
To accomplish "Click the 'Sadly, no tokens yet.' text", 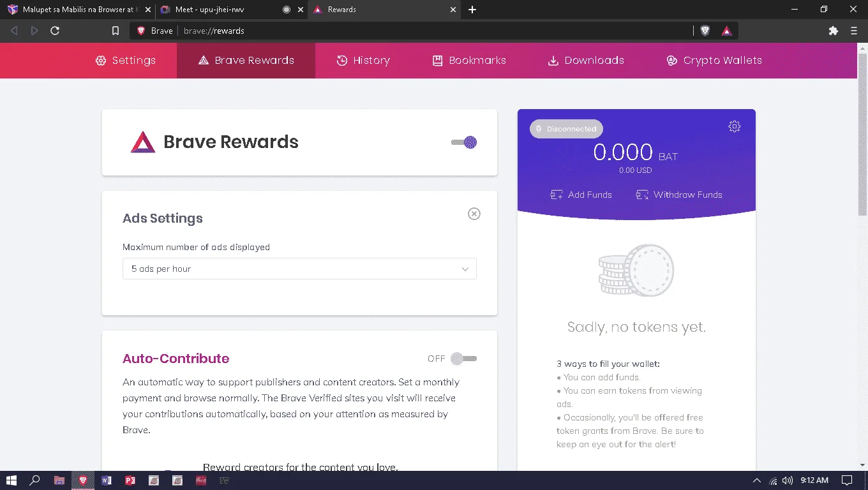I will (x=636, y=327).
